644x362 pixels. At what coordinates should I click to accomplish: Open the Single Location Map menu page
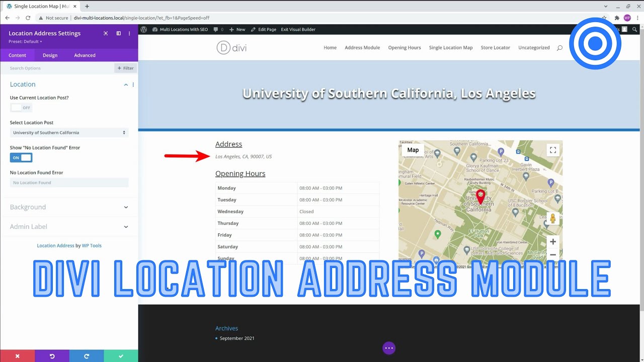pos(451,48)
